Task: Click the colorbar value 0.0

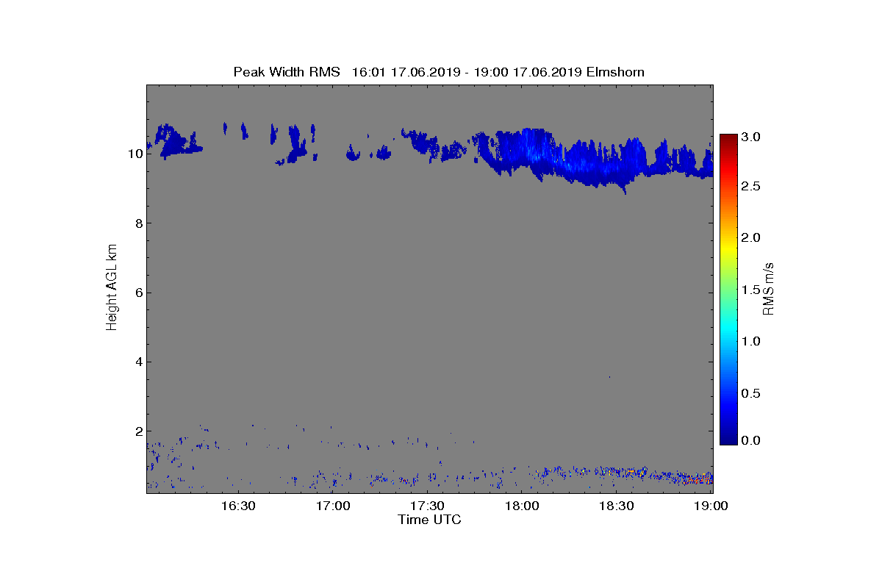Action: [751, 440]
